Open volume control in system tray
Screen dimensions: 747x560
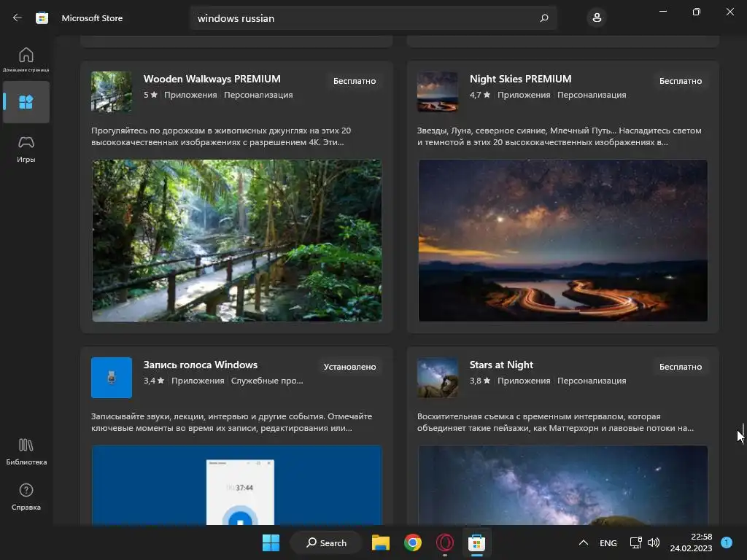point(654,542)
